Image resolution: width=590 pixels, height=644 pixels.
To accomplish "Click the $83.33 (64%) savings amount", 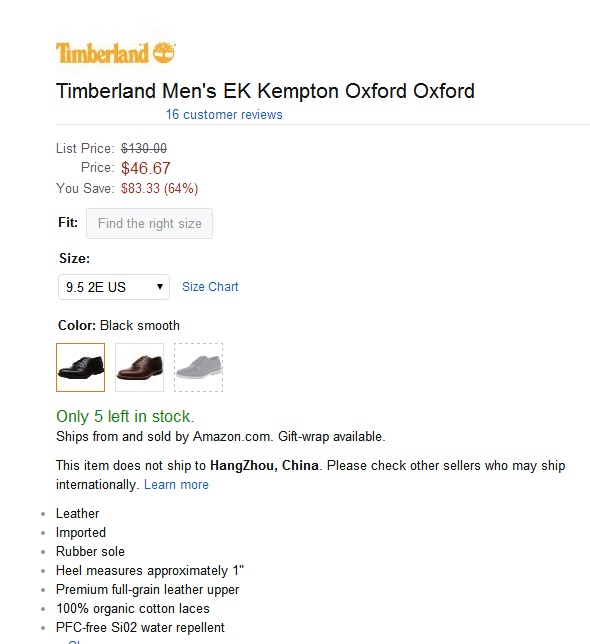I will [x=159, y=189].
